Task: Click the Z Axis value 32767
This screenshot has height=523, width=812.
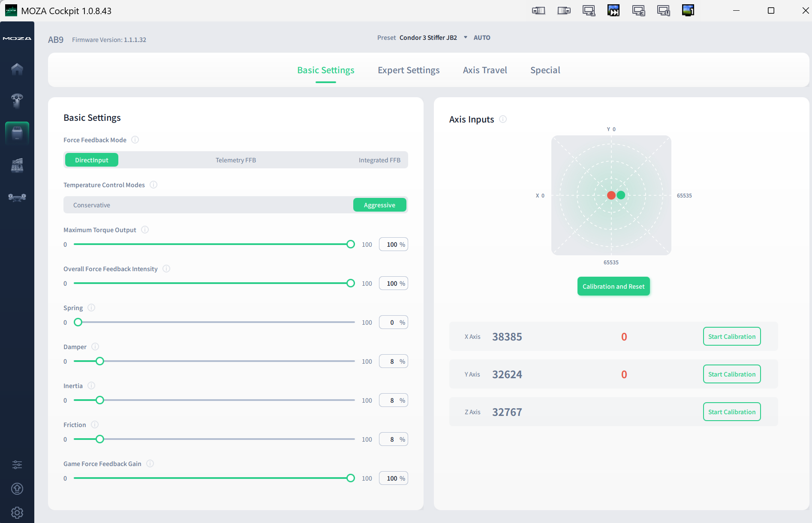Action: 507,412
